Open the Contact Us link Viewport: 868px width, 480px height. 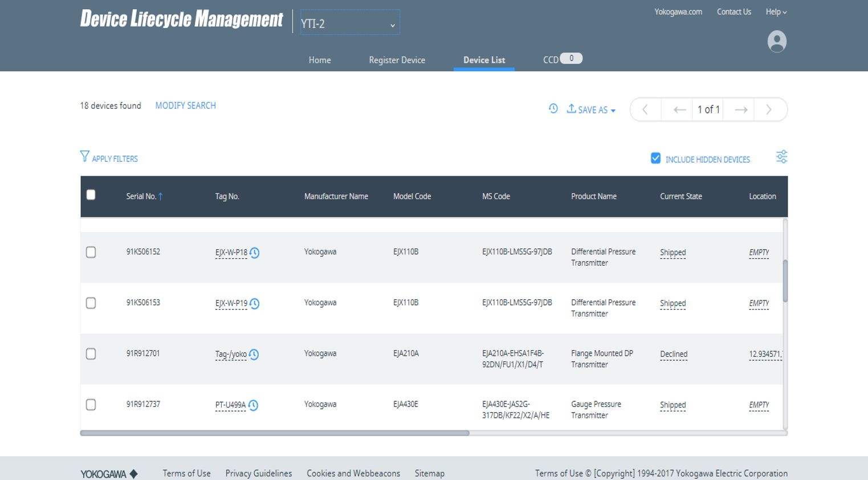[733, 12]
